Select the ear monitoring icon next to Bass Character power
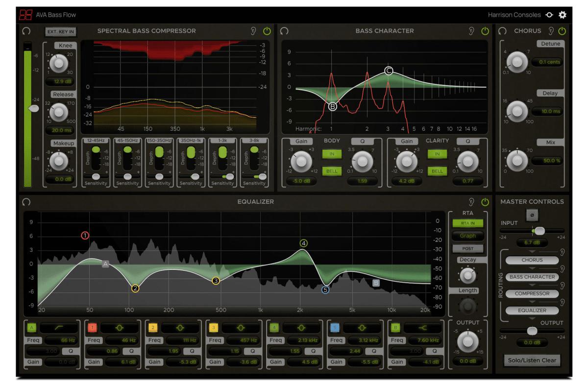 coord(470,30)
